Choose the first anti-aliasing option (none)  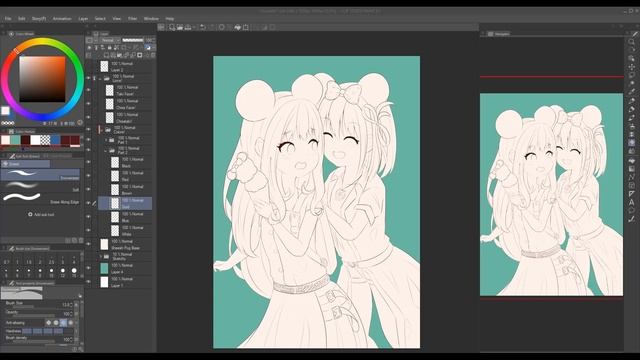(x=49, y=323)
